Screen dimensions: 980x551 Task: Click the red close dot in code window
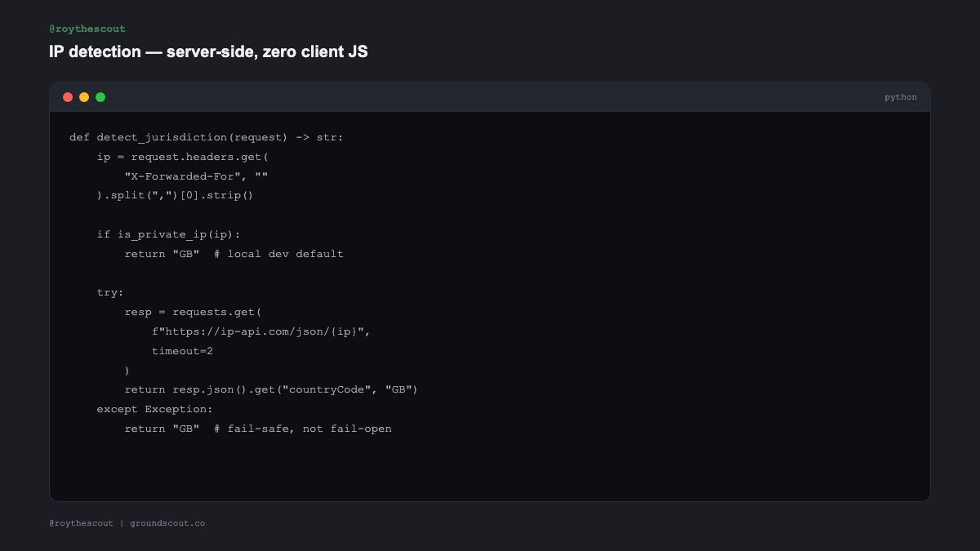tap(68, 97)
